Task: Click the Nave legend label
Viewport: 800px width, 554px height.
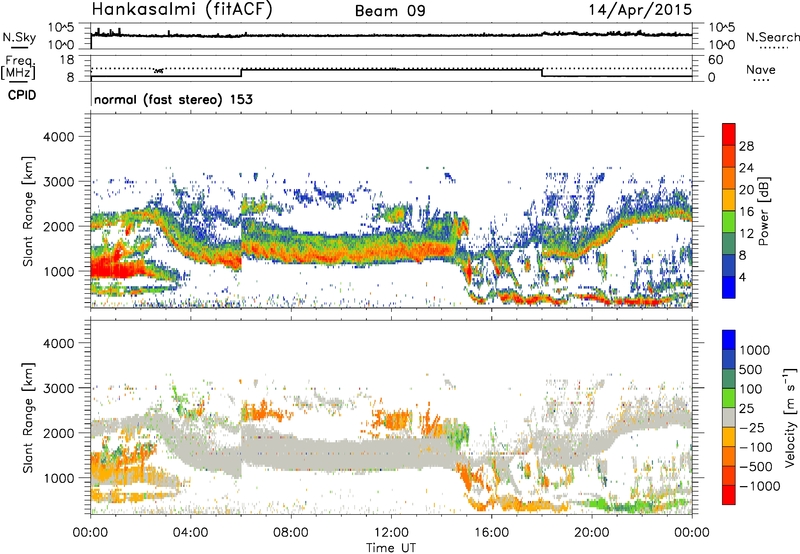Action: 761,69
